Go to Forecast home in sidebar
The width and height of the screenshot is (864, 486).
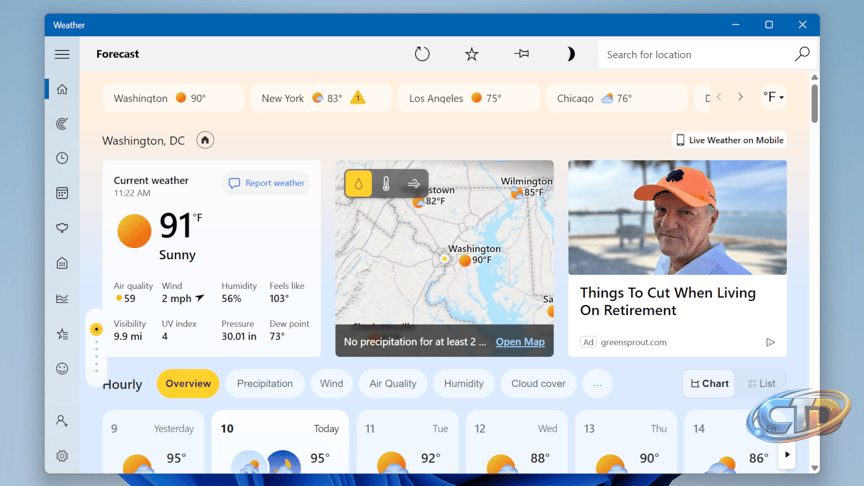pos(62,89)
